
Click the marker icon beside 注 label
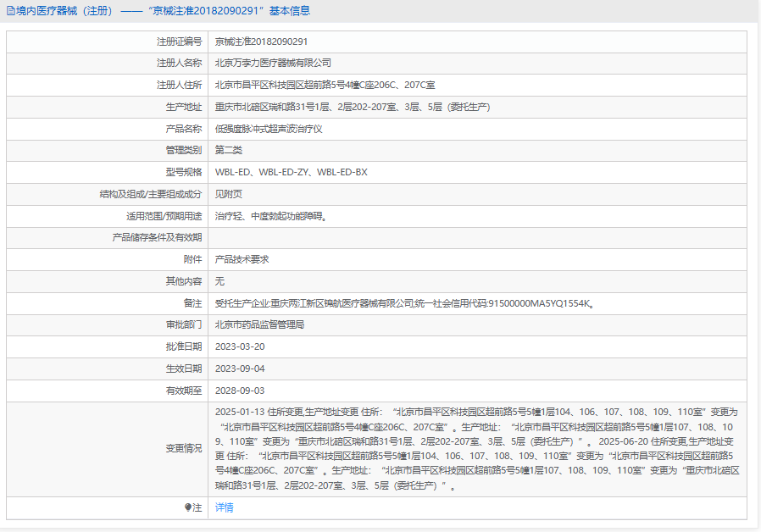(x=188, y=507)
